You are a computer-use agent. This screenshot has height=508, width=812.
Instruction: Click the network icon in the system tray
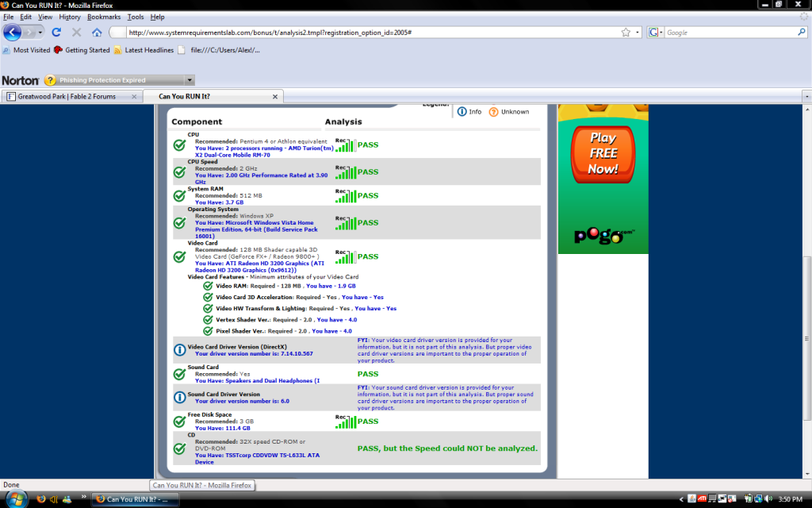758,499
